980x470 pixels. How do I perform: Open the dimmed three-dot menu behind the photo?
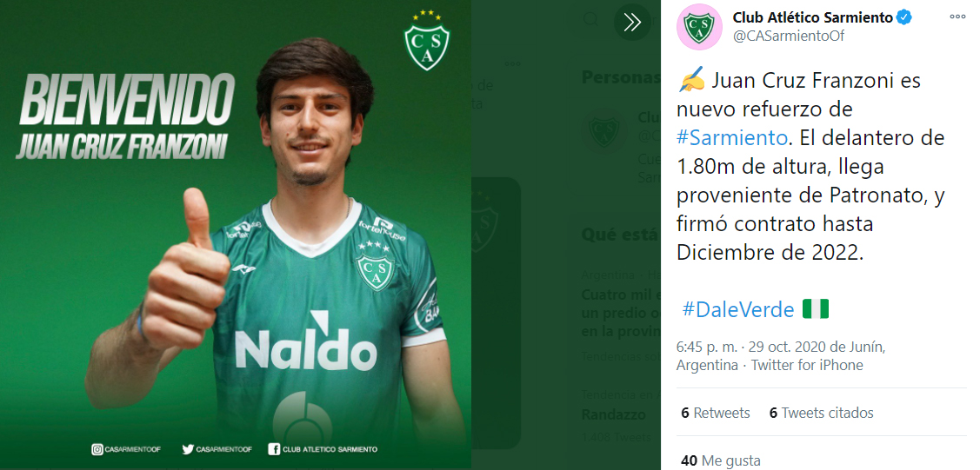click(x=512, y=63)
